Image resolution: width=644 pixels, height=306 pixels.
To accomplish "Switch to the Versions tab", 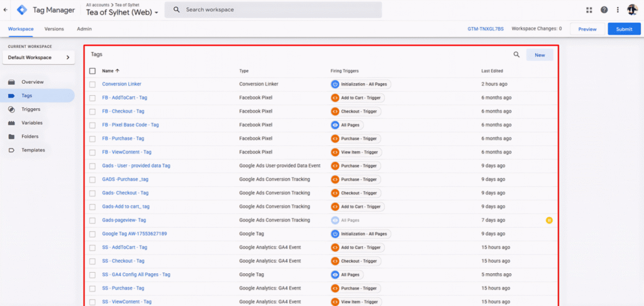I will [x=54, y=29].
